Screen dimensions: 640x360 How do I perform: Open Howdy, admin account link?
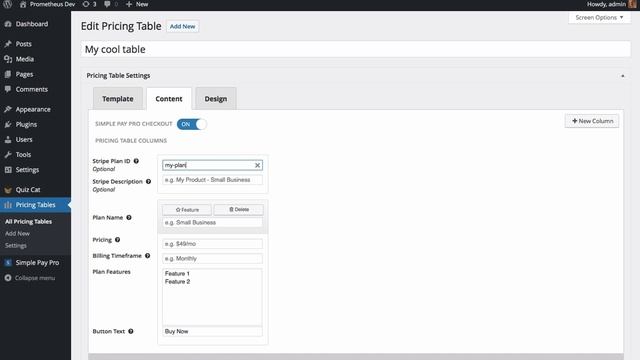pyautogui.click(x=606, y=4)
